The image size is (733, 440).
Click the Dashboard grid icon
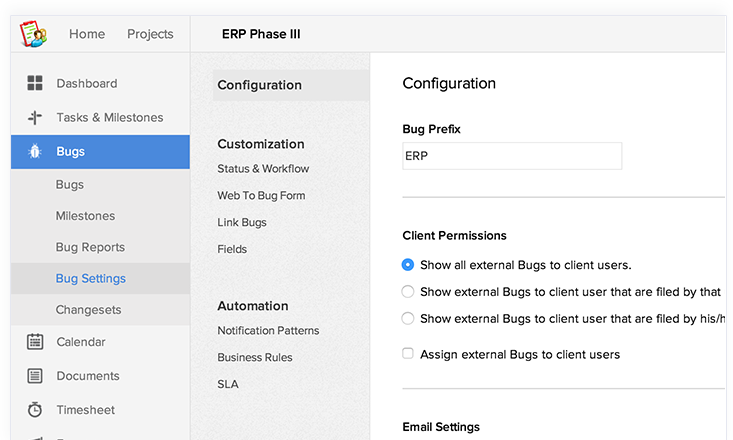coord(35,83)
